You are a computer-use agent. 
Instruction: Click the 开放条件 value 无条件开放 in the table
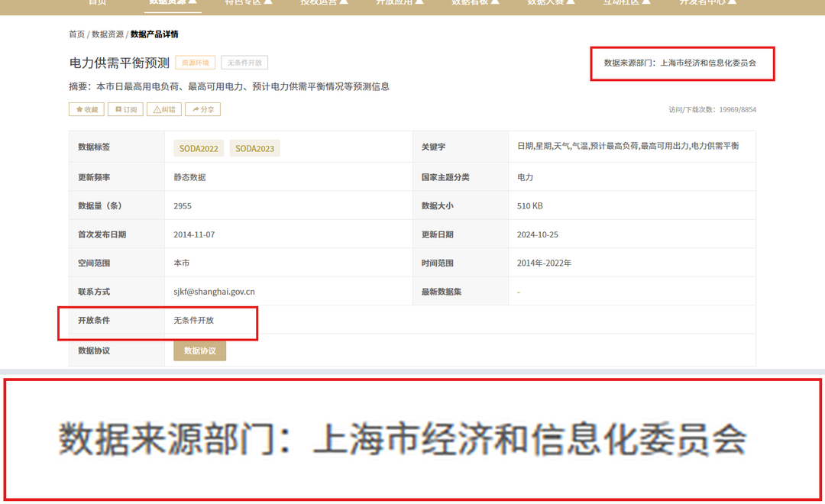[193, 321]
